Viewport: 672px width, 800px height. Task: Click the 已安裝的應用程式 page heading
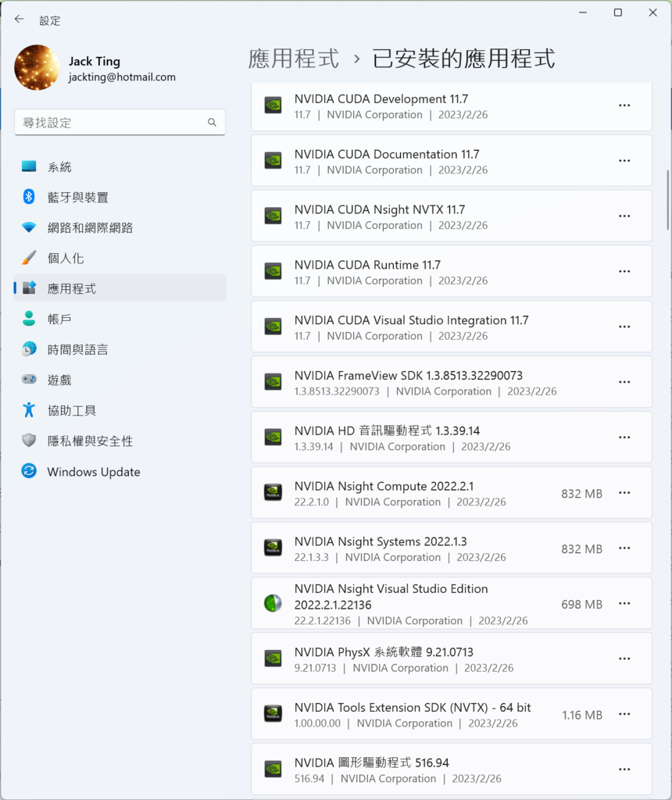point(463,59)
